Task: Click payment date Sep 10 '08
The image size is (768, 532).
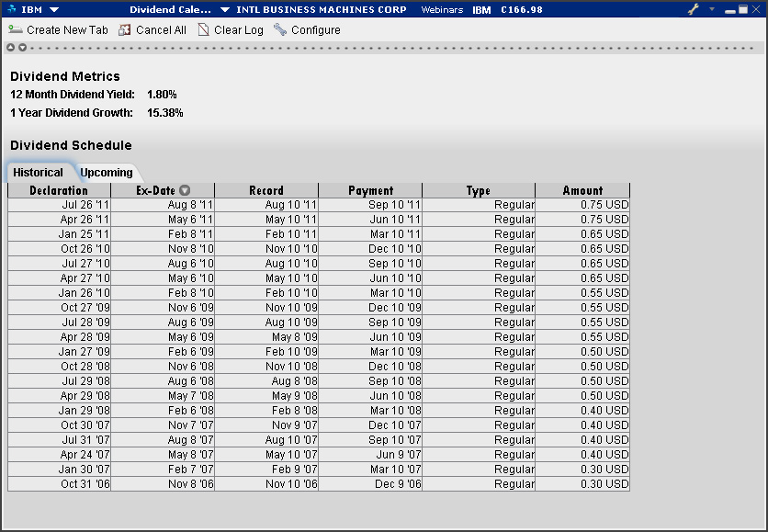Action: [x=370, y=381]
